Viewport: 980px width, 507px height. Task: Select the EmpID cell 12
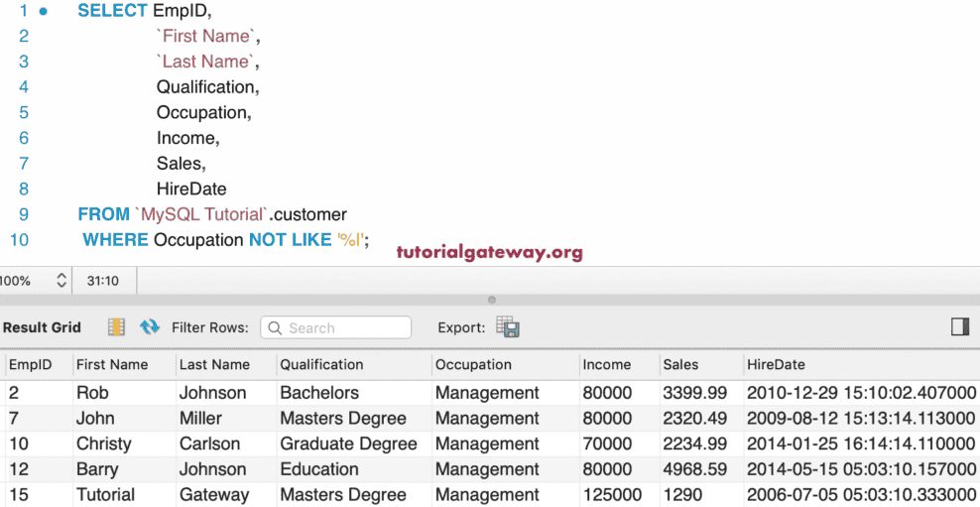pos(19,469)
